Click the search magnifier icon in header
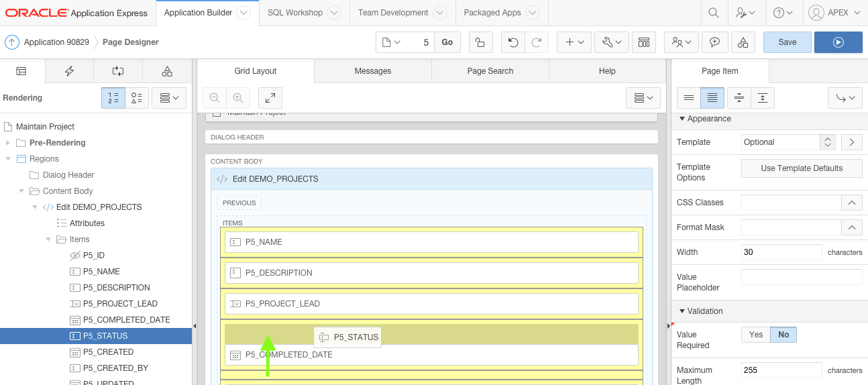Viewport: 868px width, 385px height. tap(714, 13)
